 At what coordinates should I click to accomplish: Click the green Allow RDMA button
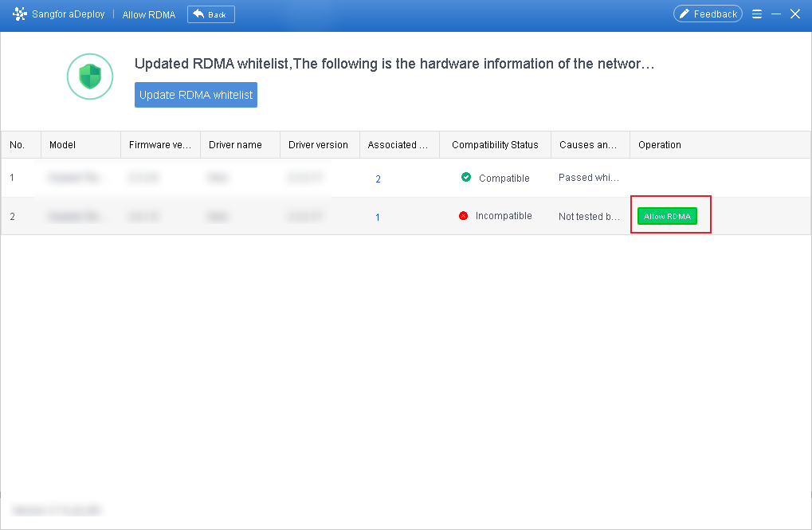[667, 216]
